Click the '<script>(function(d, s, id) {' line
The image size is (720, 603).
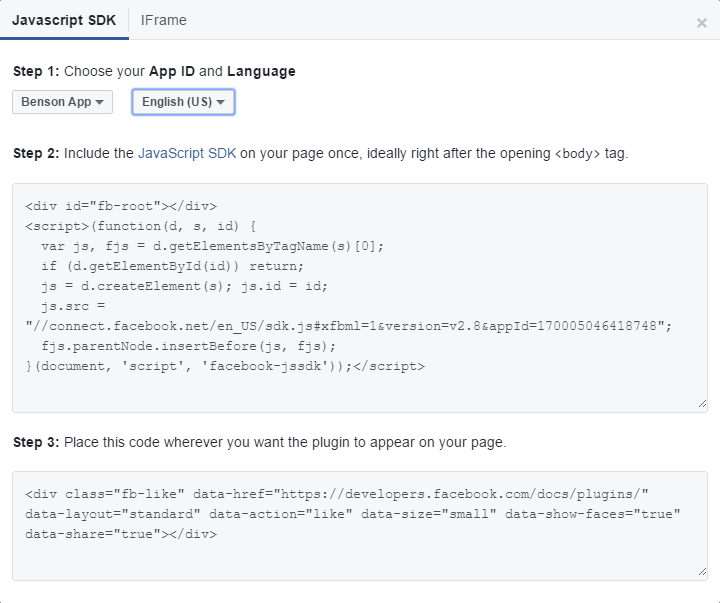[x=141, y=226]
